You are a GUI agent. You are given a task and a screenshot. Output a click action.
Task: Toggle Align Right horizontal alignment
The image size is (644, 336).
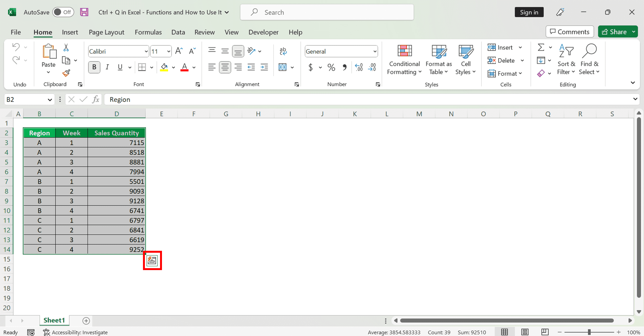238,67
